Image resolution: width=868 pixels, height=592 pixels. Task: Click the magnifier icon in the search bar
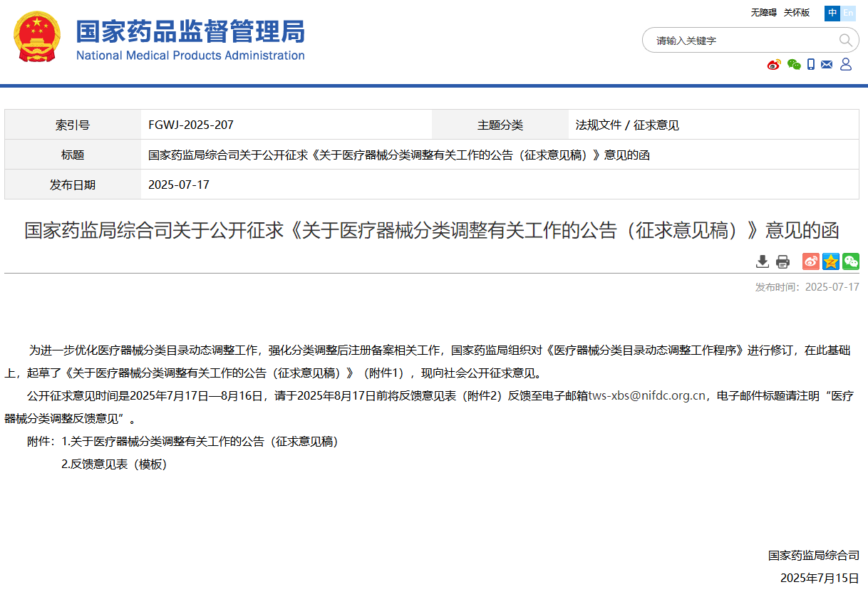847,40
